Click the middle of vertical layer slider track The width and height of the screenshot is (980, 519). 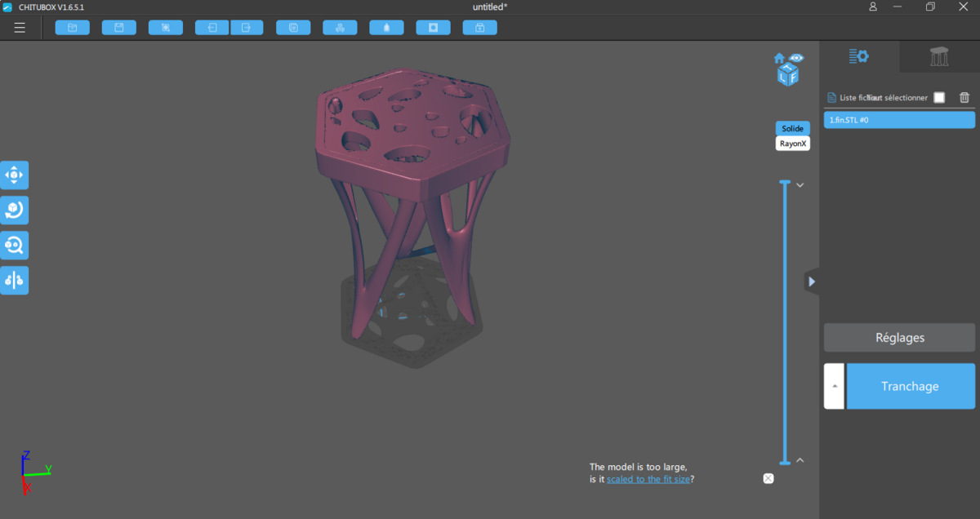[785, 322]
